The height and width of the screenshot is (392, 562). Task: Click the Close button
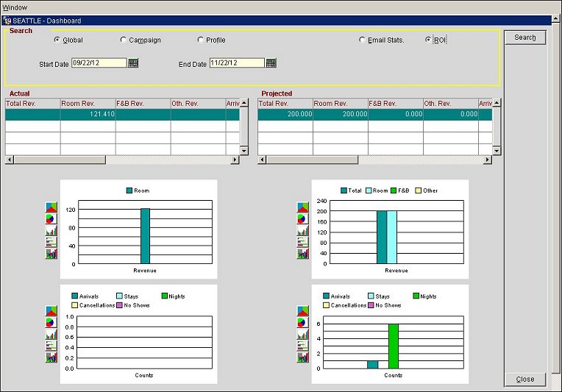click(525, 379)
